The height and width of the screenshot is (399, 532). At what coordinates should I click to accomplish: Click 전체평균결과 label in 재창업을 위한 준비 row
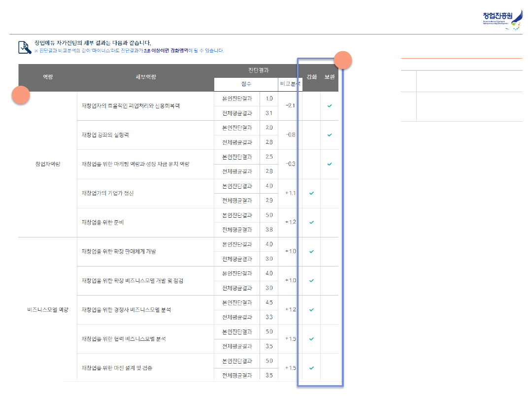point(237,230)
